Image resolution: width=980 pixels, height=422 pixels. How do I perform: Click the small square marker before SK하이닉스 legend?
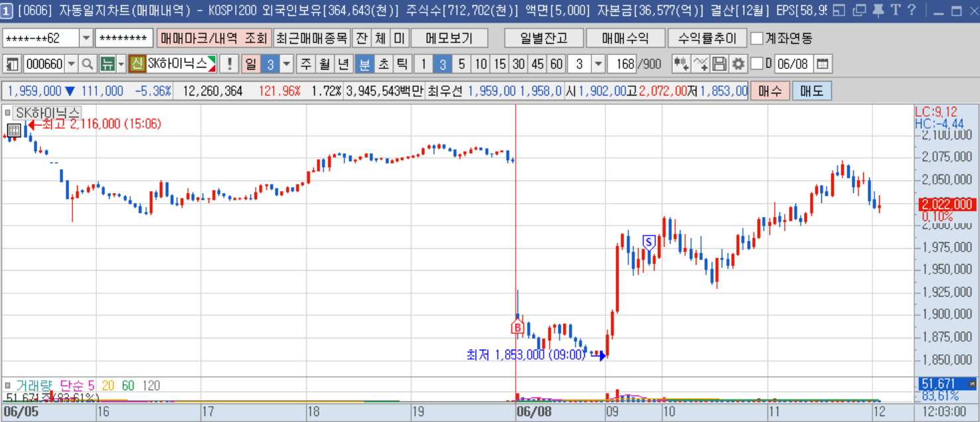click(8, 113)
